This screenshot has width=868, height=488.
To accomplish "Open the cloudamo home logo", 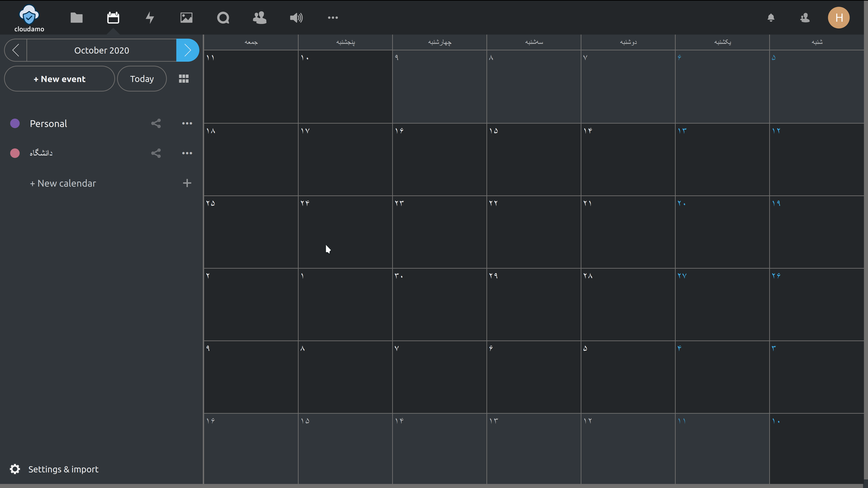I will click(x=29, y=18).
